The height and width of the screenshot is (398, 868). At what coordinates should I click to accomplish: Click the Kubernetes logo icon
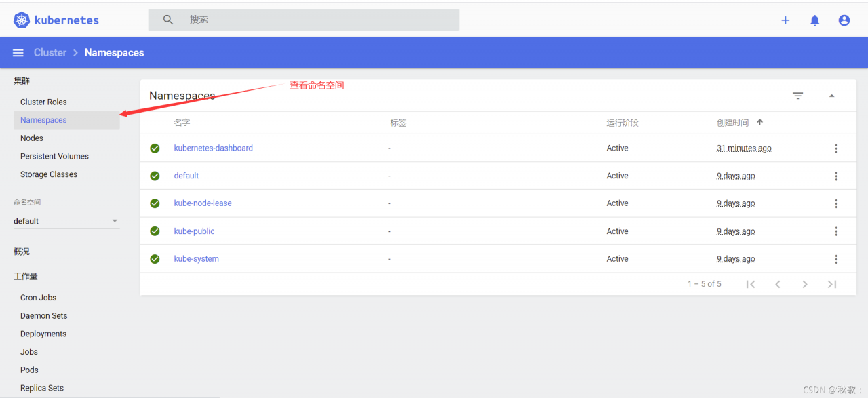(22, 20)
